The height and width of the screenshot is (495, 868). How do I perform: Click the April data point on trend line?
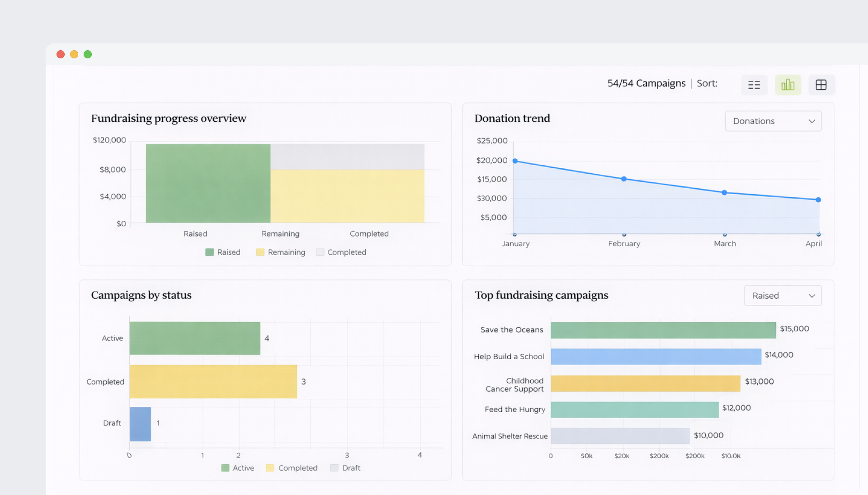(x=818, y=200)
